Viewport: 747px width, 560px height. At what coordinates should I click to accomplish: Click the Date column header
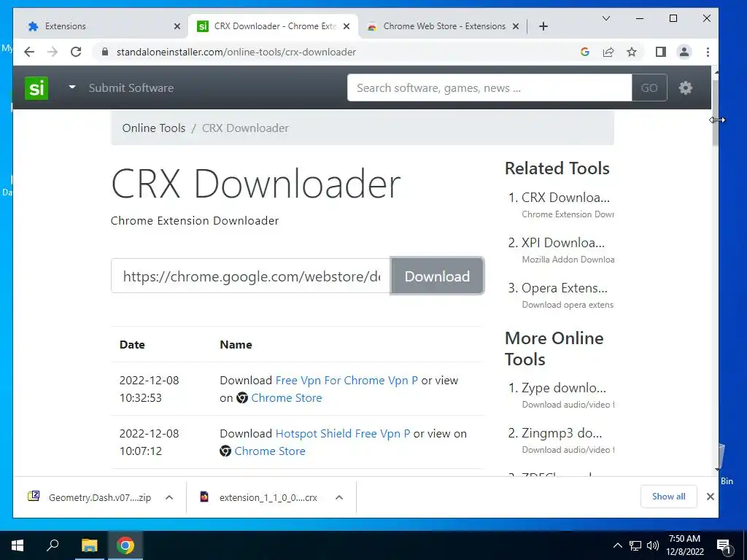tap(132, 345)
